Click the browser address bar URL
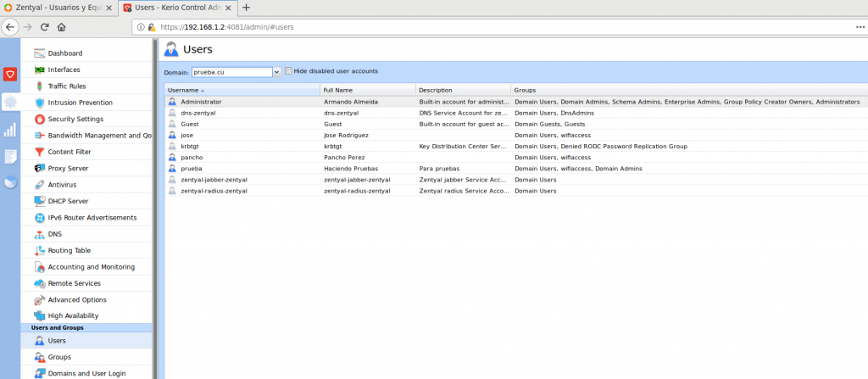Screen dimensions: 868x379 point(226,26)
